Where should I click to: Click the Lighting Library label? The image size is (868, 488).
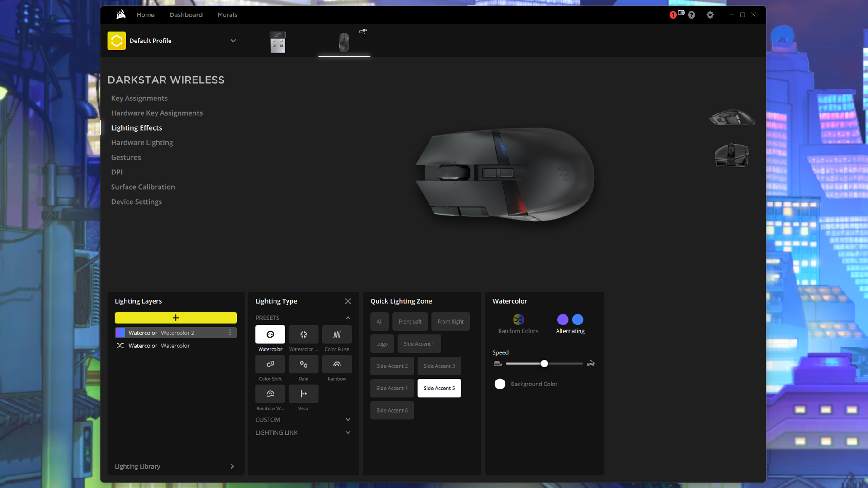point(137,466)
